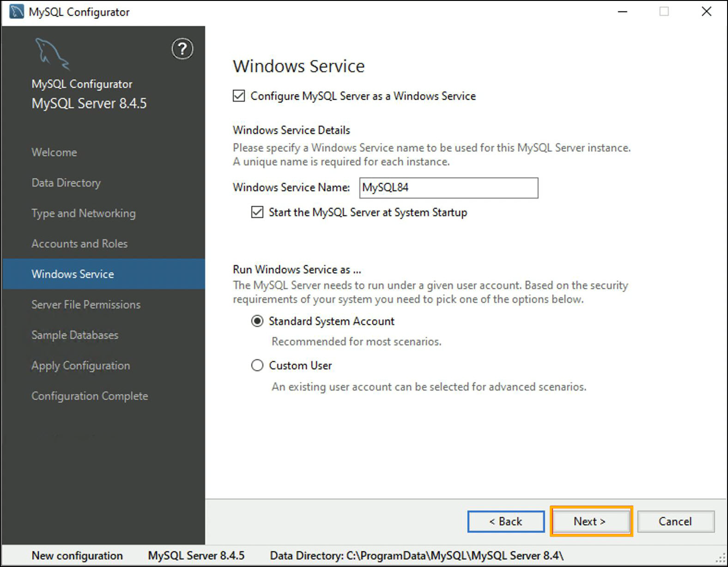Click the MySQL Configurator title bar icon
Screen dimensions: 728x567
click(17, 12)
